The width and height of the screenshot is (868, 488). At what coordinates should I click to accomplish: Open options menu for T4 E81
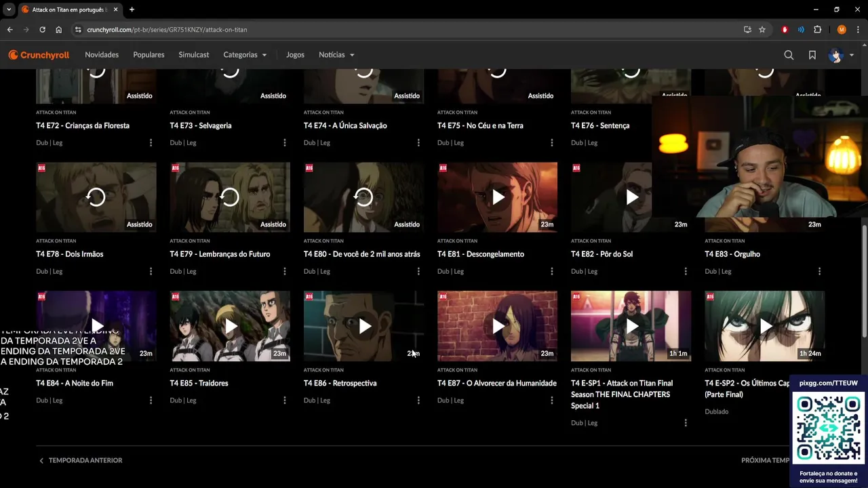point(551,271)
